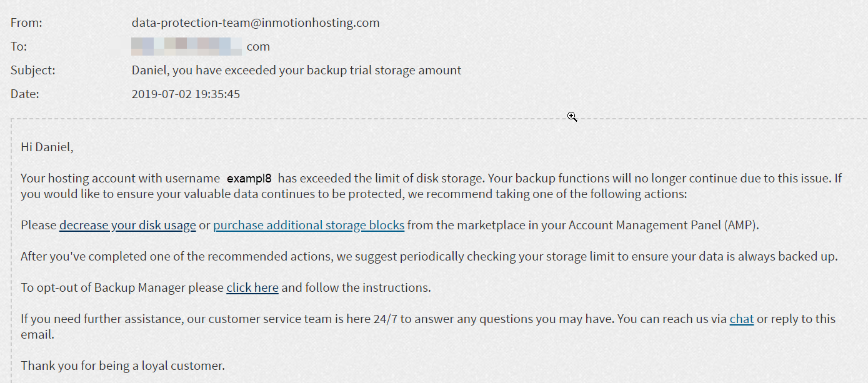Click the date value 2019-07-02 19:35:45
Image resolution: width=868 pixels, height=383 pixels.
[x=186, y=94]
